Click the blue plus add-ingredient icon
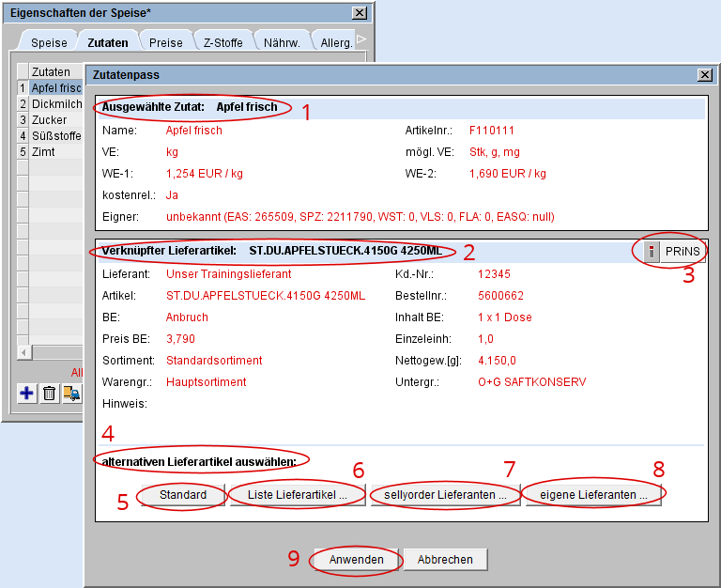721x588 pixels. click(x=27, y=394)
